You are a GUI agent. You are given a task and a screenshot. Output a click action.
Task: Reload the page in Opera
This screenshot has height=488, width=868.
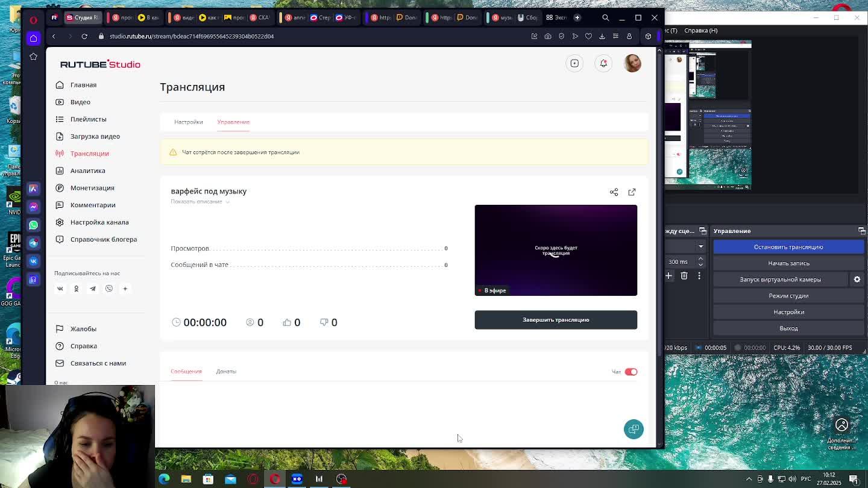84,36
